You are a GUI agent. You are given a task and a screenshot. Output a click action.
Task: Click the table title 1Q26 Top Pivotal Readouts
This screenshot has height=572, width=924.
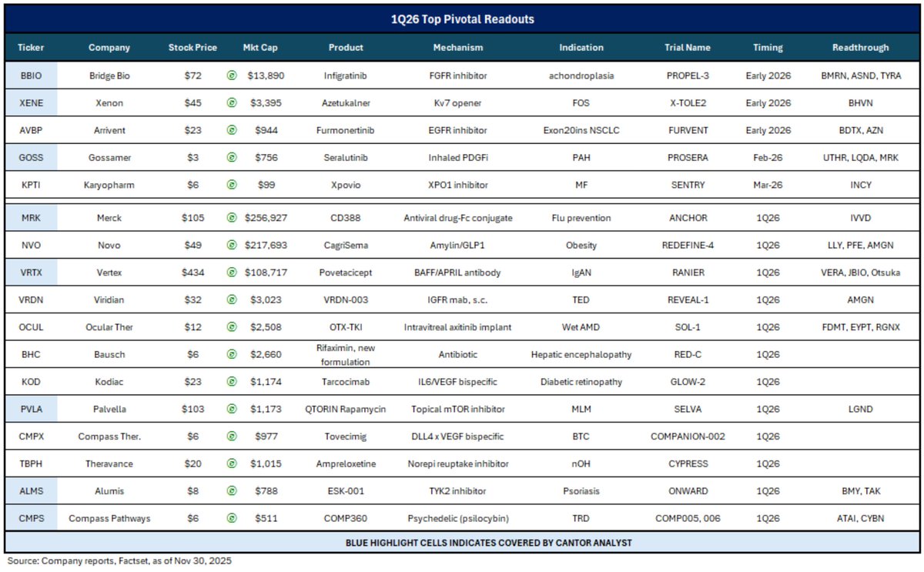[x=463, y=18]
